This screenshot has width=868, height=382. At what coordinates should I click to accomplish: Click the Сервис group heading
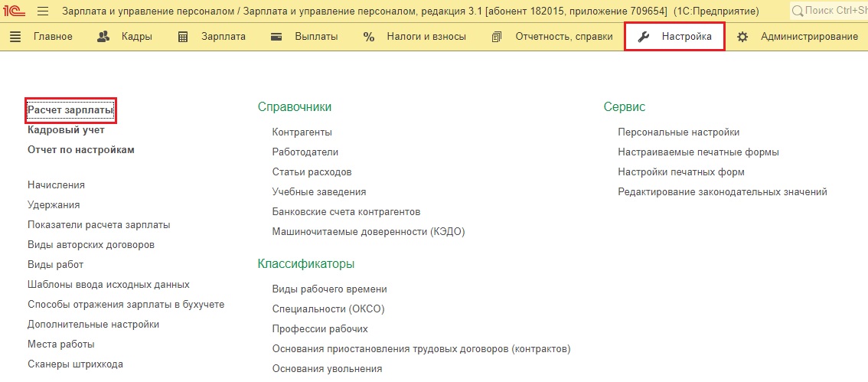click(625, 107)
